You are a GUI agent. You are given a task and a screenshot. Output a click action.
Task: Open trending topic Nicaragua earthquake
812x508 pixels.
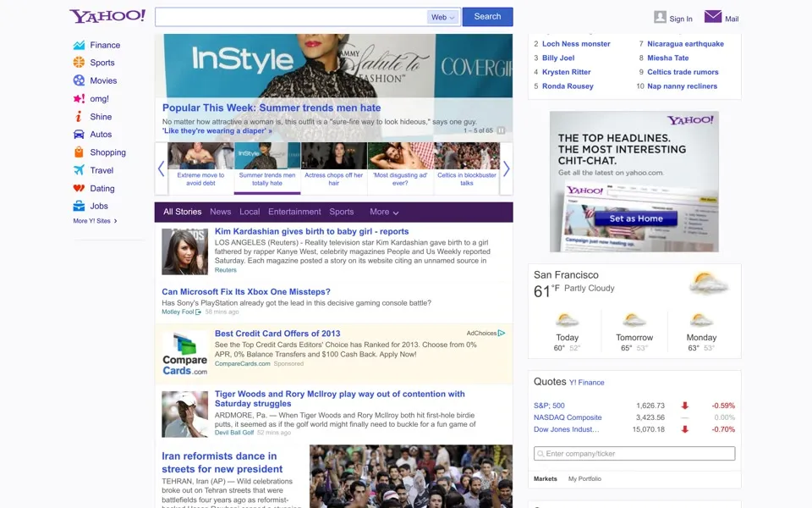coord(686,44)
